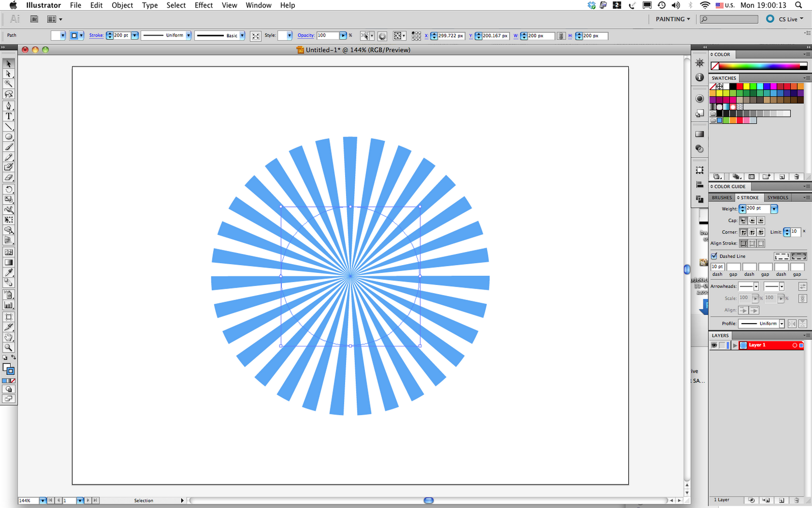Pick the Magic Wand tool
This screenshot has width=812, height=508.
(9, 84)
